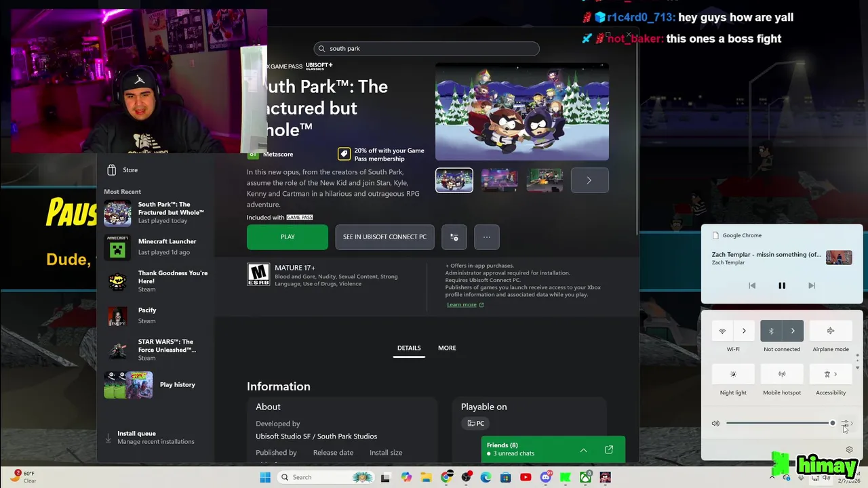Image resolution: width=868 pixels, height=488 pixels.
Task: Open Microsoft Edge from the taskbar
Action: [x=486, y=477]
